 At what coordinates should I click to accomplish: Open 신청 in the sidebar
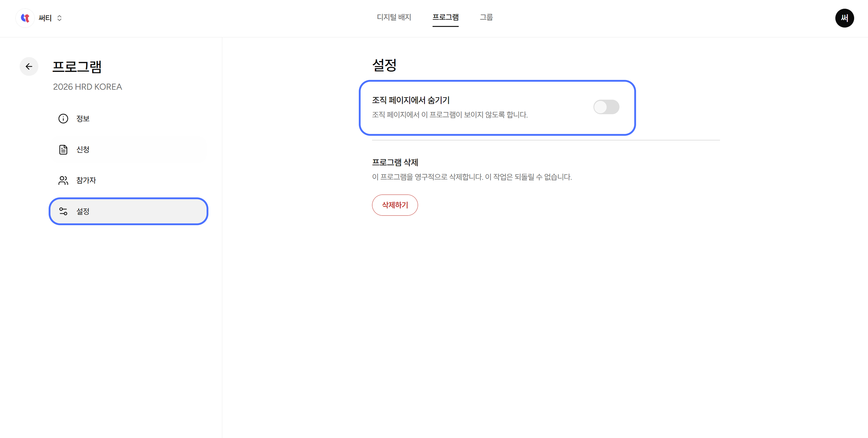(x=128, y=150)
